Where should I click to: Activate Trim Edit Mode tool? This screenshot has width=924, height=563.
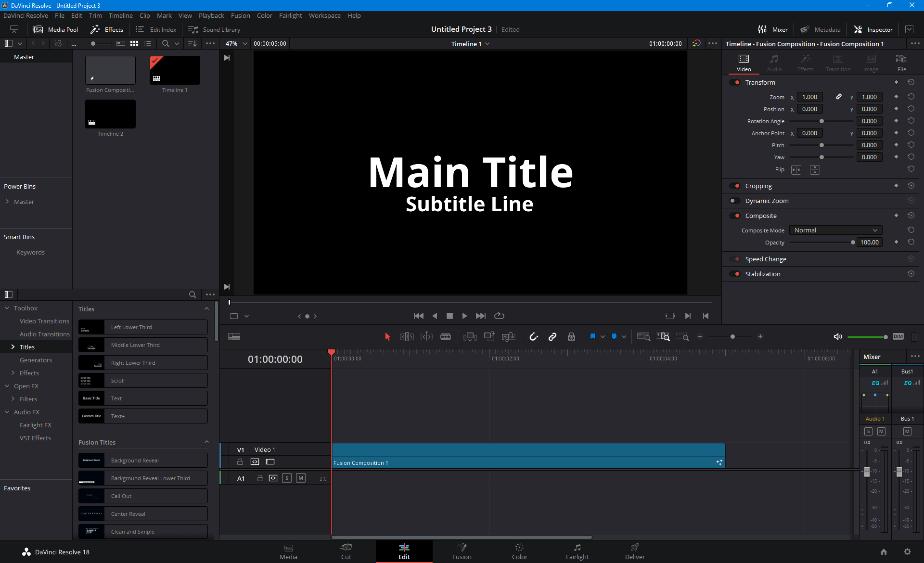click(407, 337)
